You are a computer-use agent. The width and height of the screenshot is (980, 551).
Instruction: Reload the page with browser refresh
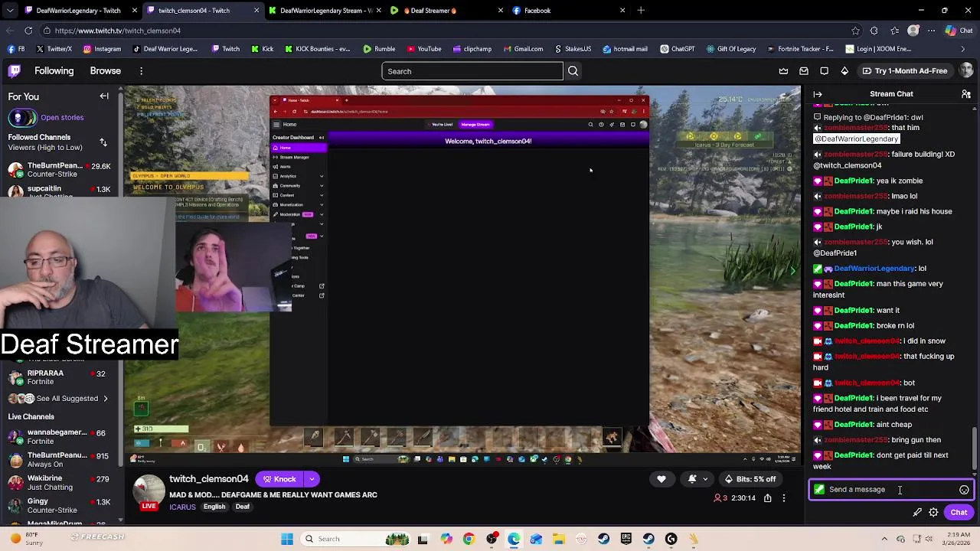pos(28,31)
